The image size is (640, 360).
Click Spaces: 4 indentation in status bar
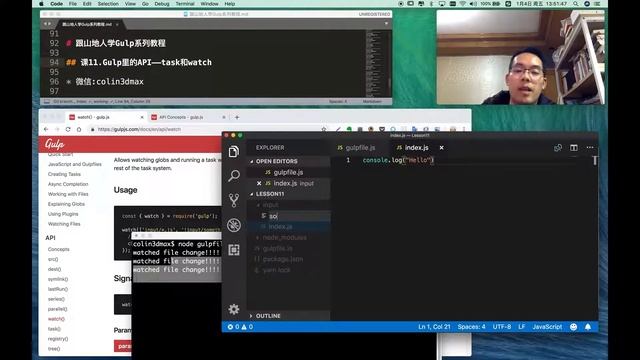(x=471, y=327)
